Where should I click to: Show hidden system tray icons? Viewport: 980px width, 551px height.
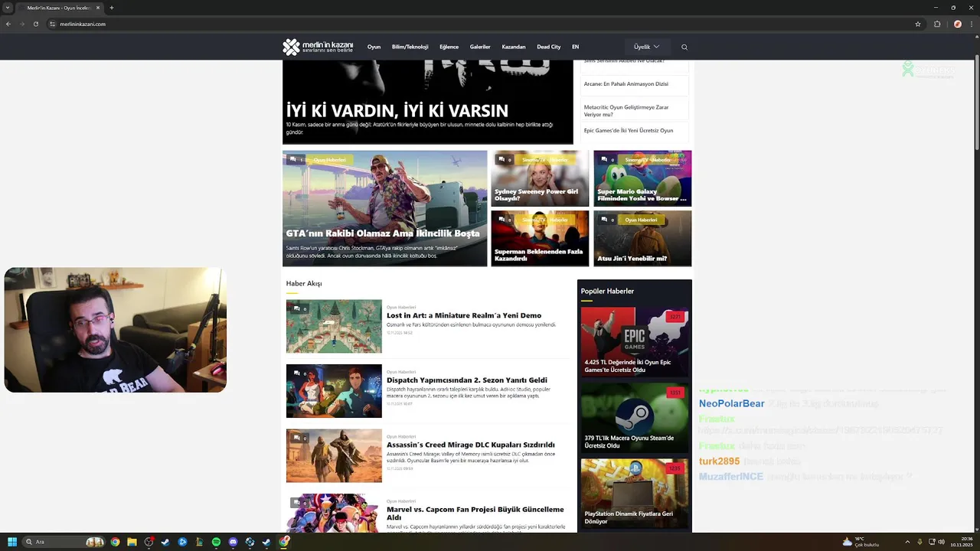pos(907,542)
